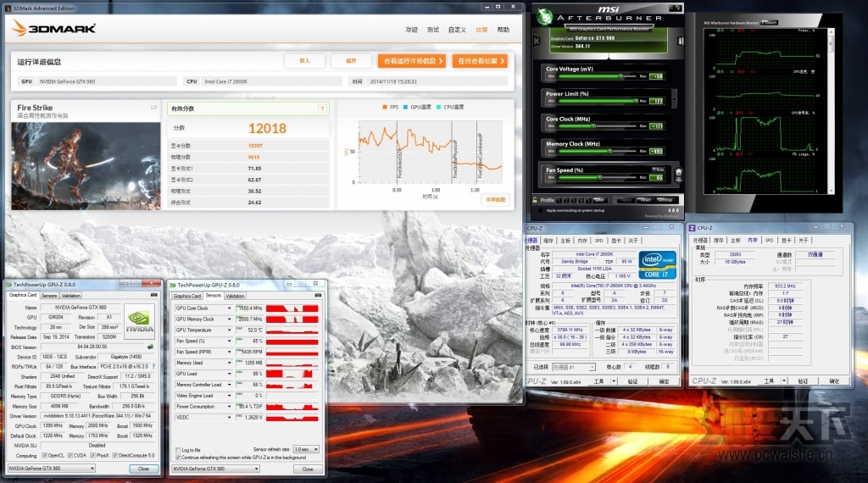Click the Fan Speed value field showing 65

click(x=657, y=178)
